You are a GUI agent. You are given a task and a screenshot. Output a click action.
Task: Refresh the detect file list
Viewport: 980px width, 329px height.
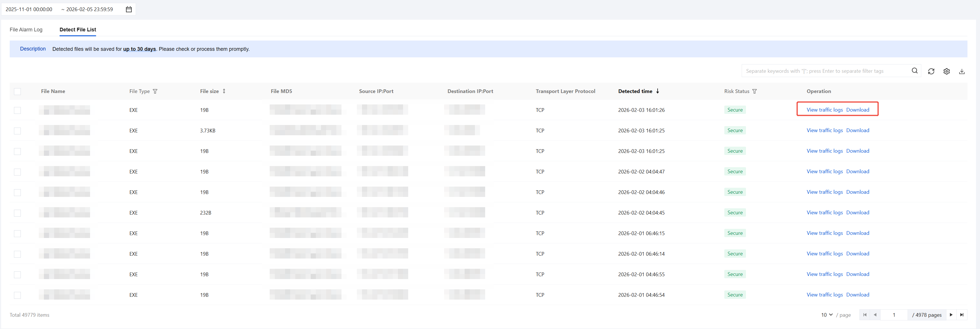(x=931, y=71)
